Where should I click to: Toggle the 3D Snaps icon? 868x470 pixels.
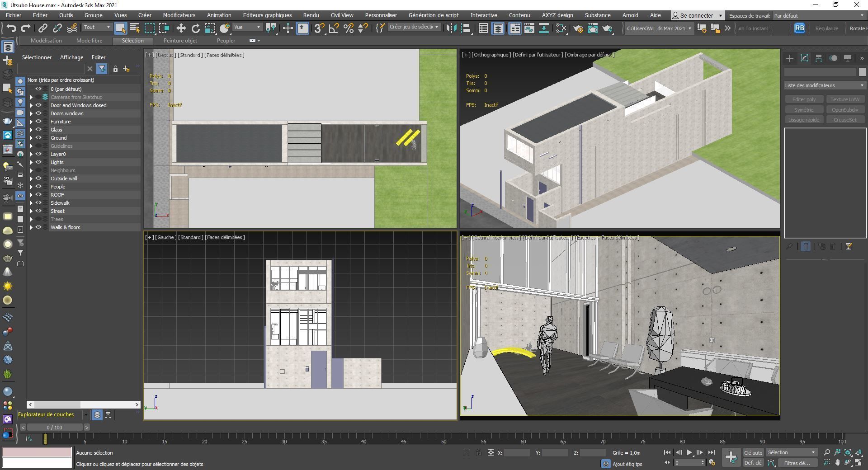click(319, 28)
